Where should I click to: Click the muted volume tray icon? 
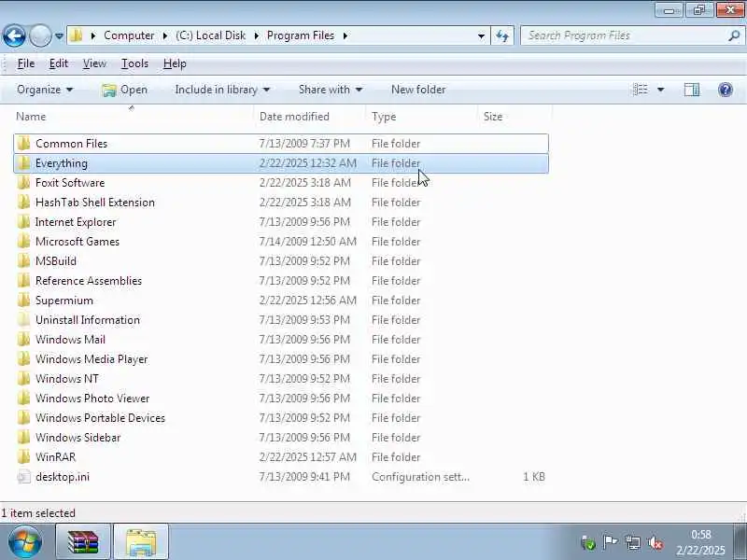pos(655,542)
